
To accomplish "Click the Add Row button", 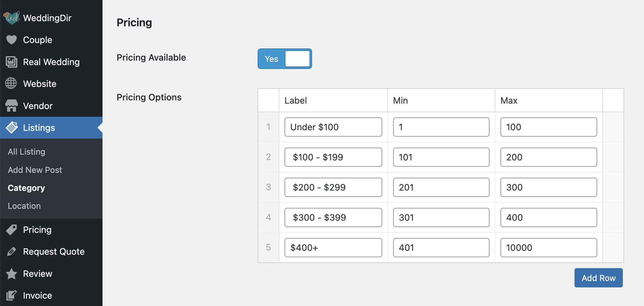I will point(598,278).
